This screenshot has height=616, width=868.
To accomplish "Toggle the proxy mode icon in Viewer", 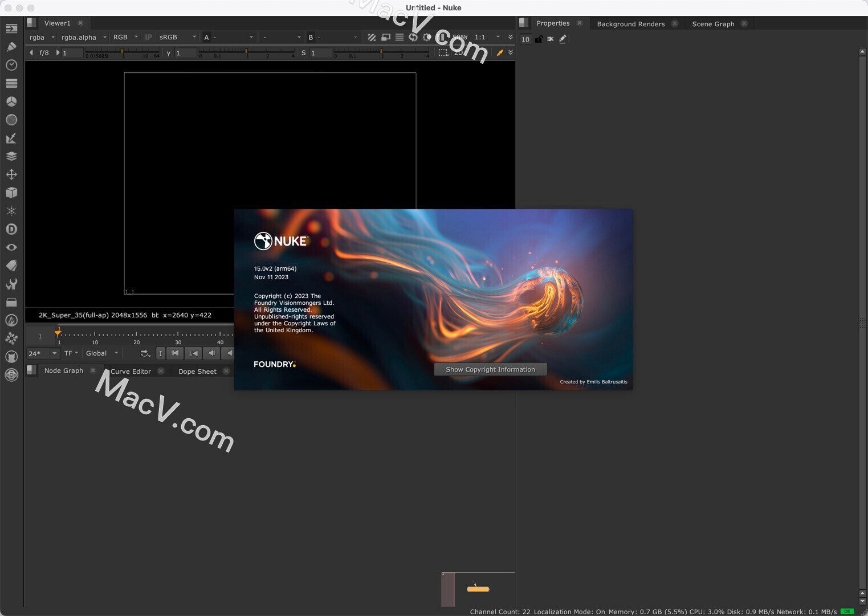I will click(x=386, y=37).
